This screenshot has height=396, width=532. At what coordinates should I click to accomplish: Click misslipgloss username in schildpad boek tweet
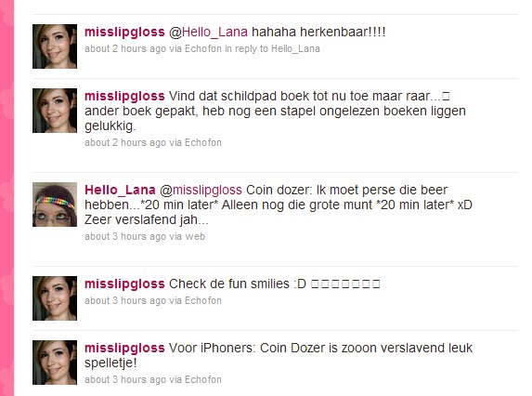[124, 96]
